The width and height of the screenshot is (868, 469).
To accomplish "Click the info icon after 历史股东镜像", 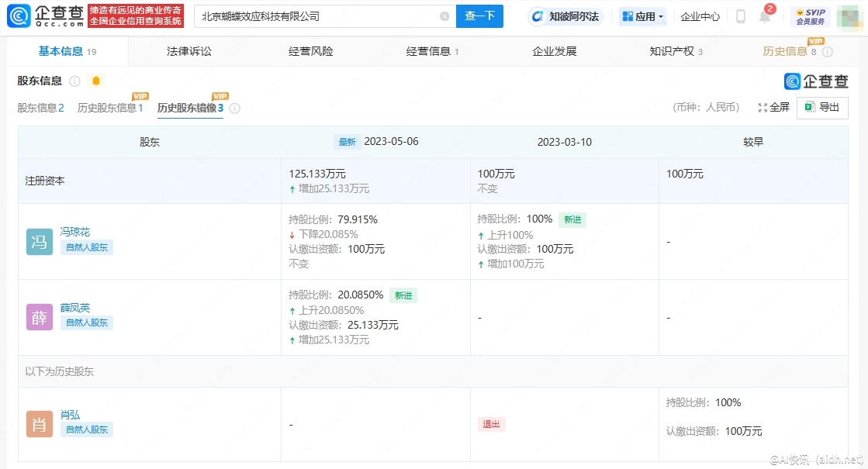I will coord(234,109).
